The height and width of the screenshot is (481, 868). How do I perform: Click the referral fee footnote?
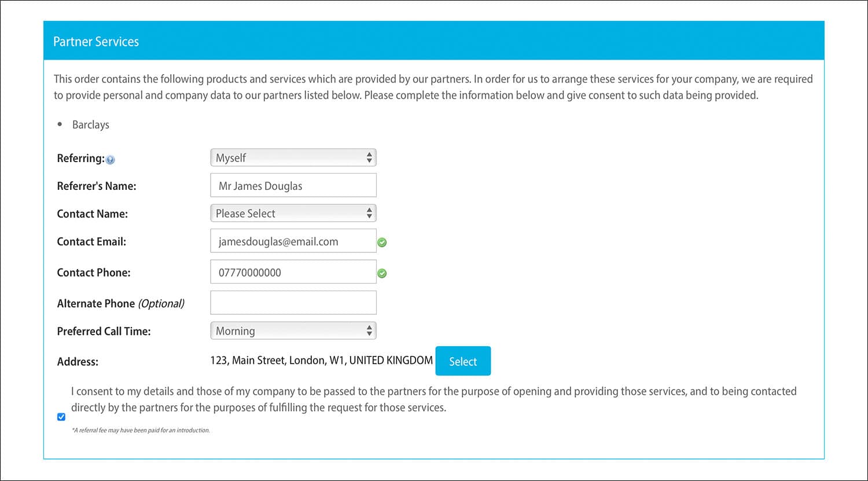(x=141, y=431)
